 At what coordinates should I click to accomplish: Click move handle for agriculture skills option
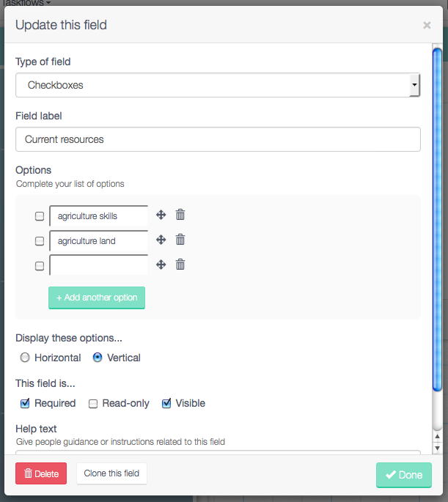pyautogui.click(x=161, y=215)
